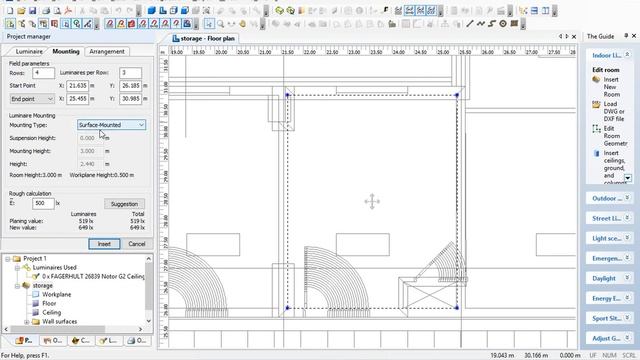Screen dimensions: 640x360
Task: Select the magnifier zoom tool
Action: [x=220, y=24]
